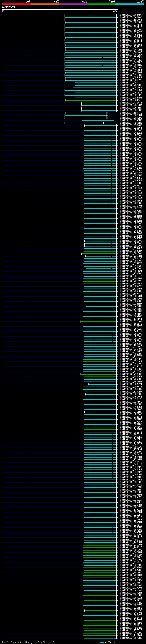Open hit UniRef100_B9GMG4
Image resolution: width=146 pixels, height=644 pixels.
(x=131, y=20)
